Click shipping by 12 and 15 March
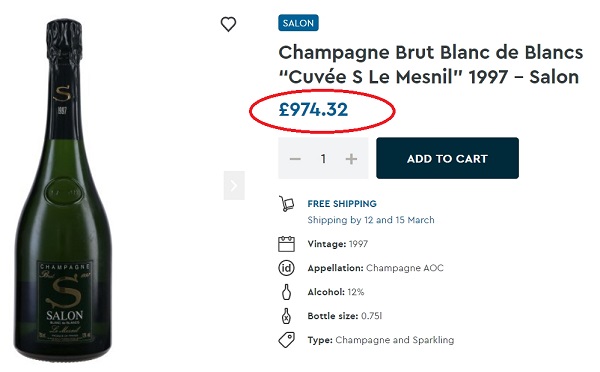The width and height of the screenshot is (600, 372). pos(371,220)
